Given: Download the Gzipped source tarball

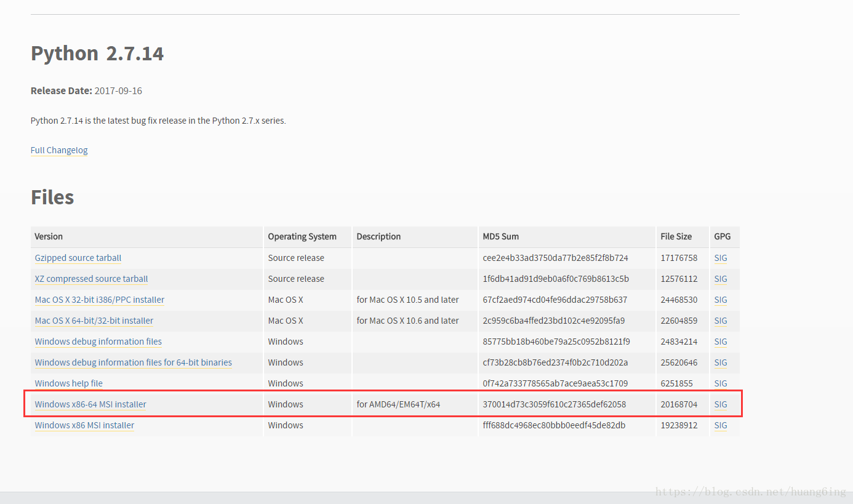Looking at the screenshot, I should (78, 258).
